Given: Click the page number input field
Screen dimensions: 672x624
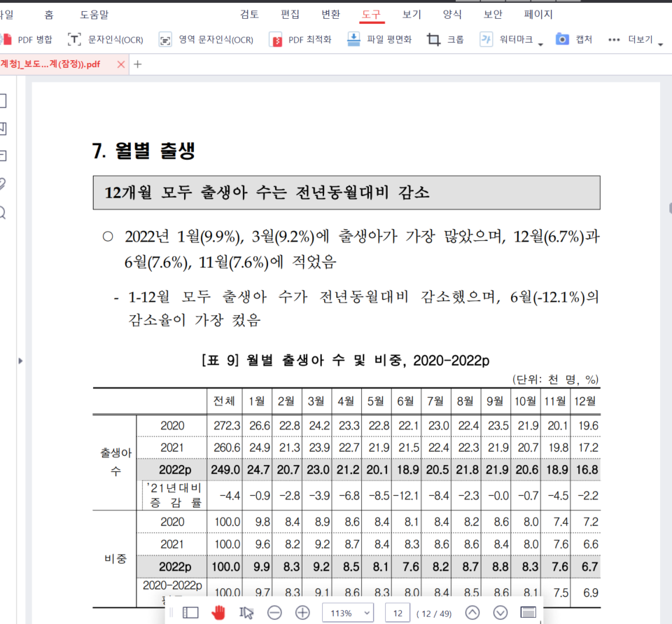Looking at the screenshot, I should pos(398,613).
